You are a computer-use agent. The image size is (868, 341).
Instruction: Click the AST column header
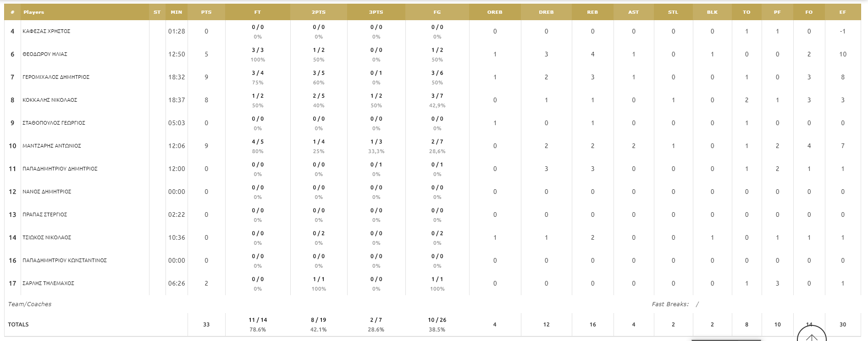pos(633,12)
